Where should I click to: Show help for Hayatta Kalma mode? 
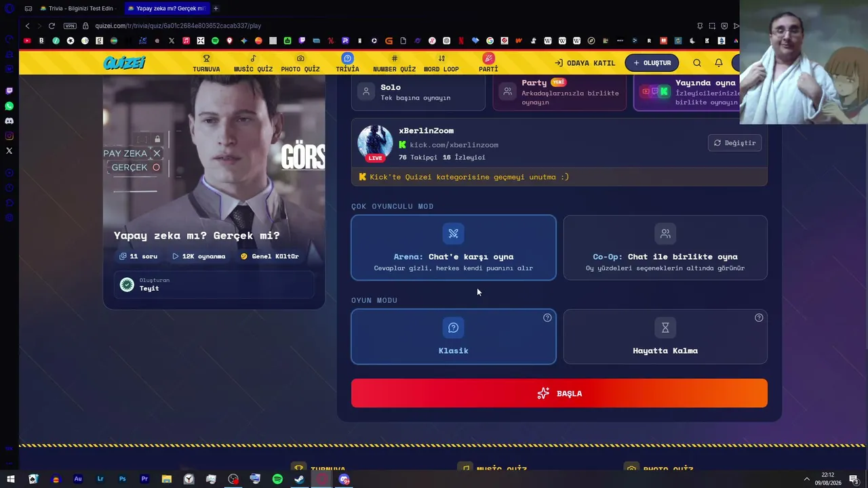(759, 318)
